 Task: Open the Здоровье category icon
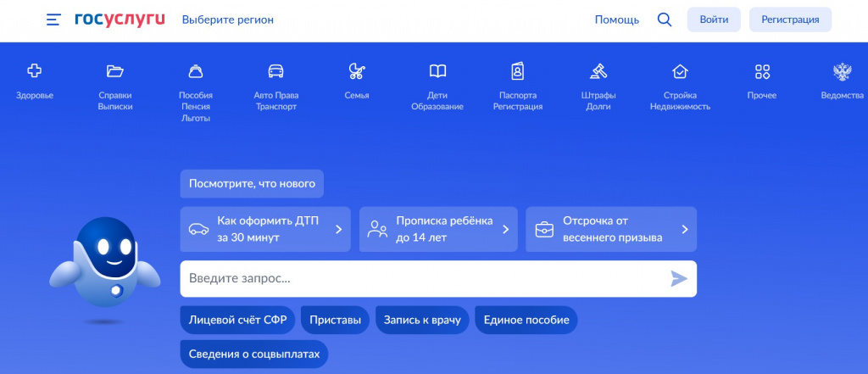[35, 71]
